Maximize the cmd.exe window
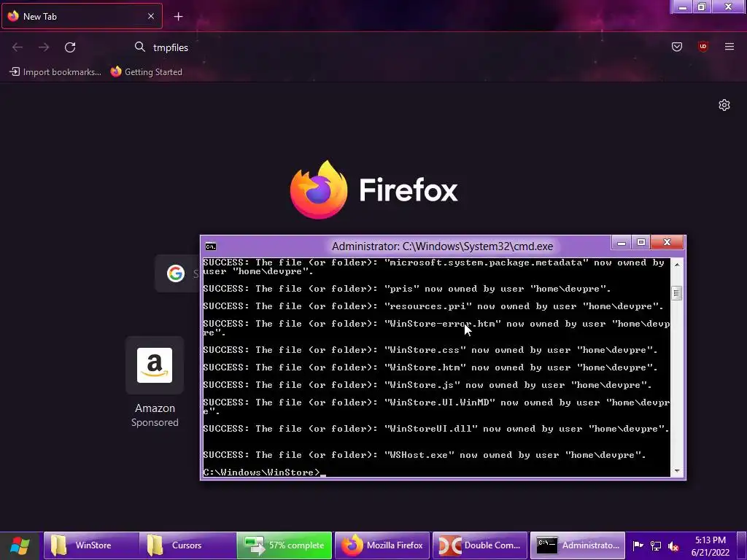The width and height of the screenshot is (747, 560). tap(641, 243)
